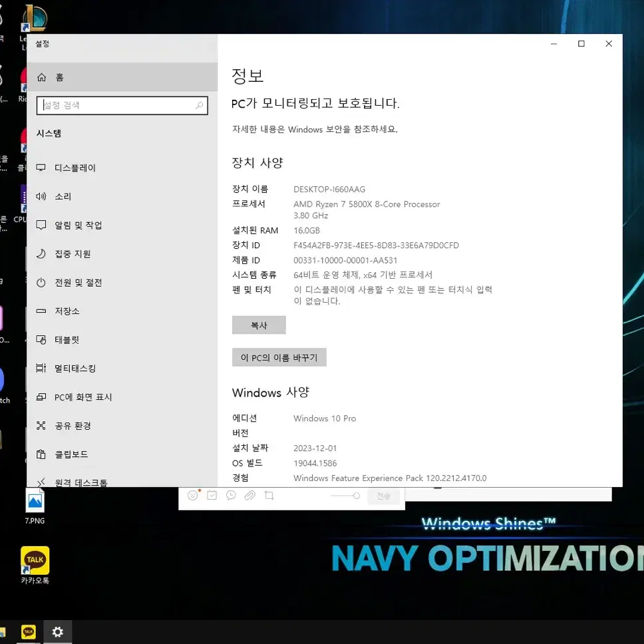Select the 7.PNG file on the desktop

pos(35,506)
